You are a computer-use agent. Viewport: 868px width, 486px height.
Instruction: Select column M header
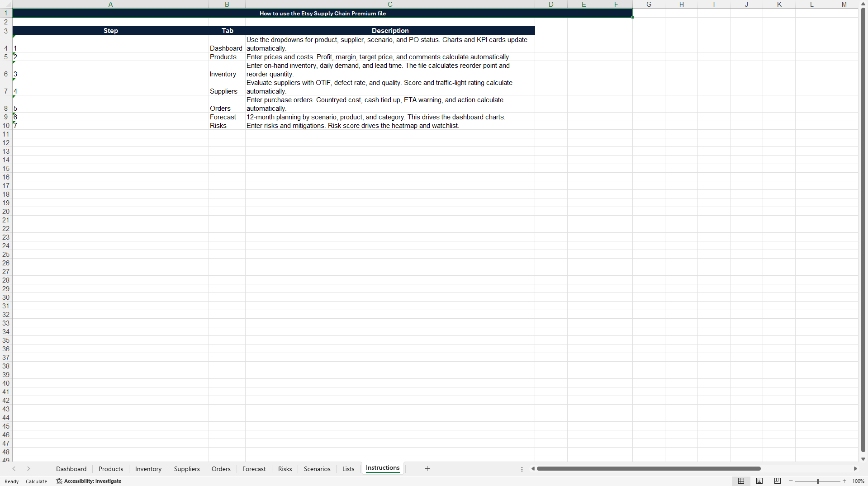[x=844, y=4]
